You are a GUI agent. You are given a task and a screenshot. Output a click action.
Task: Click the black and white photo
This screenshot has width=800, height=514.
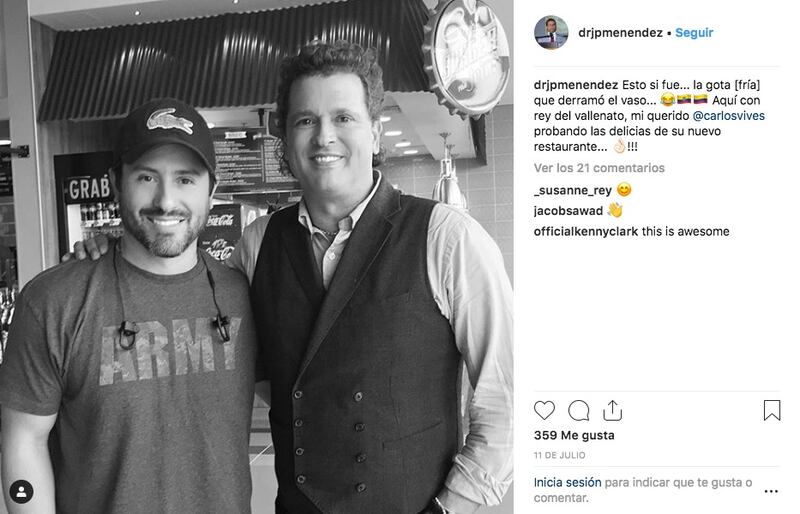(x=257, y=257)
